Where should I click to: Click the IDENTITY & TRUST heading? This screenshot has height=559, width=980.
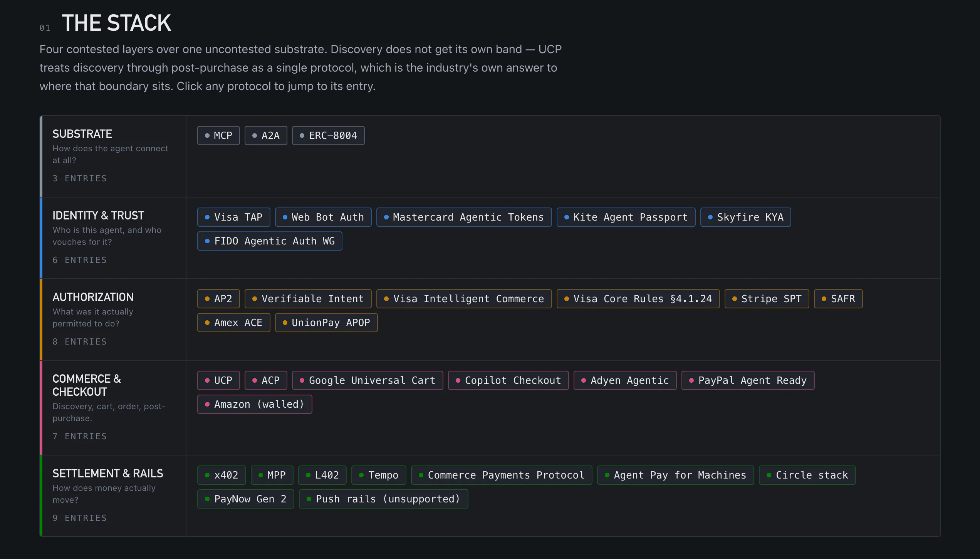98,216
